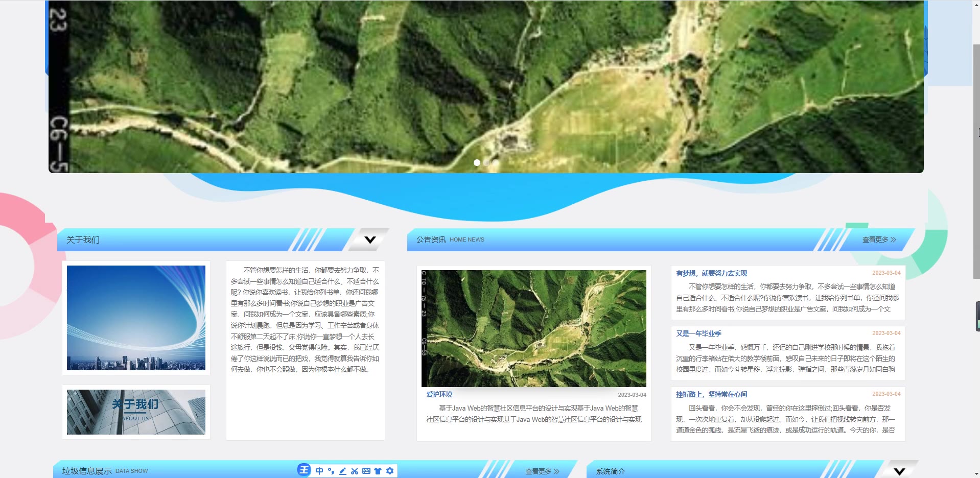The image size is (980, 478).
Task: Open IME settings gear icon
Action: pyautogui.click(x=390, y=471)
